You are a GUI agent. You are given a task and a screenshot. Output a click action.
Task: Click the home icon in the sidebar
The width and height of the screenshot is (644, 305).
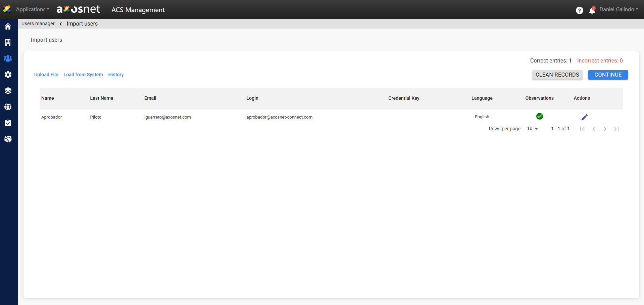point(8,27)
